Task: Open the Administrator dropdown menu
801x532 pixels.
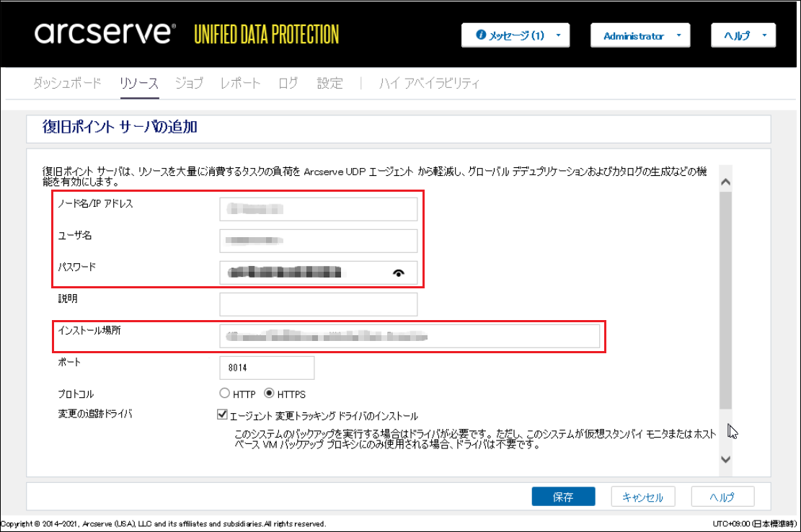Action: click(x=640, y=35)
